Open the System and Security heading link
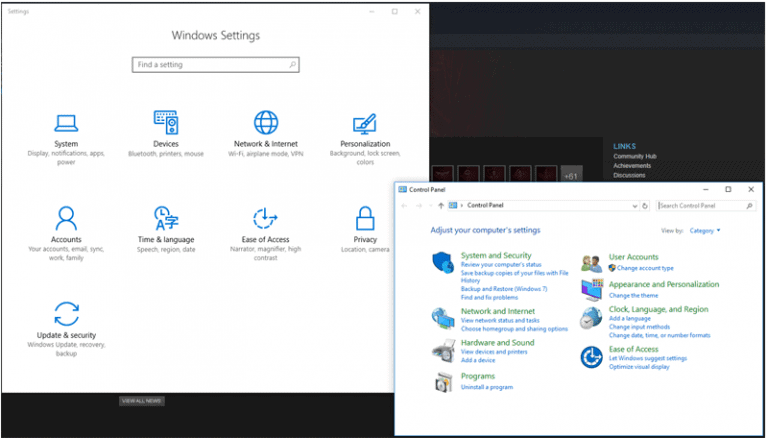 point(496,255)
